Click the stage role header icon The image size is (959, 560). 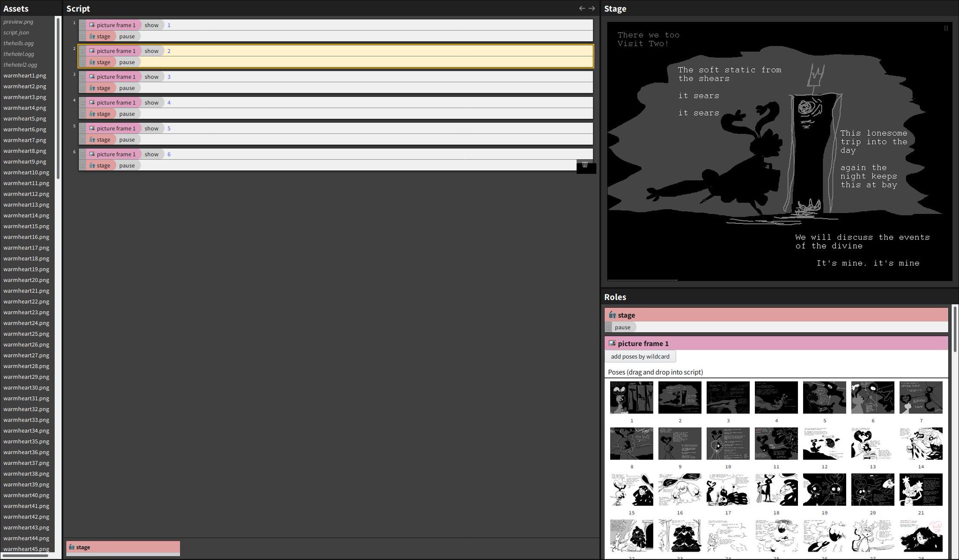tap(612, 315)
